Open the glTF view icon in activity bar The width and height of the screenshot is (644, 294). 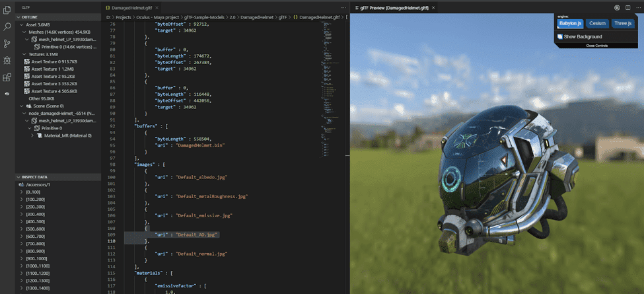(7, 94)
